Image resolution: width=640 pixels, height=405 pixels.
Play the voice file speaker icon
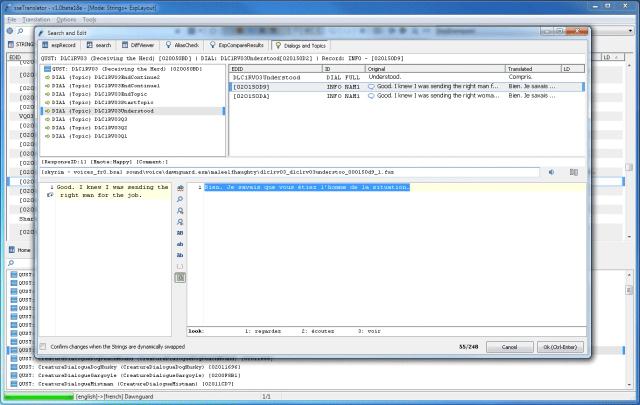click(x=551, y=172)
